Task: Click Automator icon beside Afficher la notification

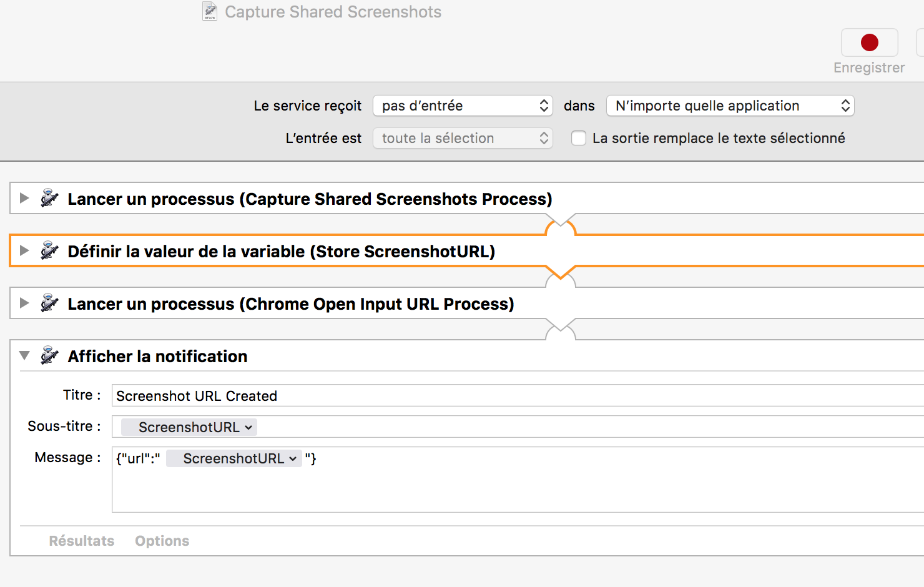Action: [49, 356]
